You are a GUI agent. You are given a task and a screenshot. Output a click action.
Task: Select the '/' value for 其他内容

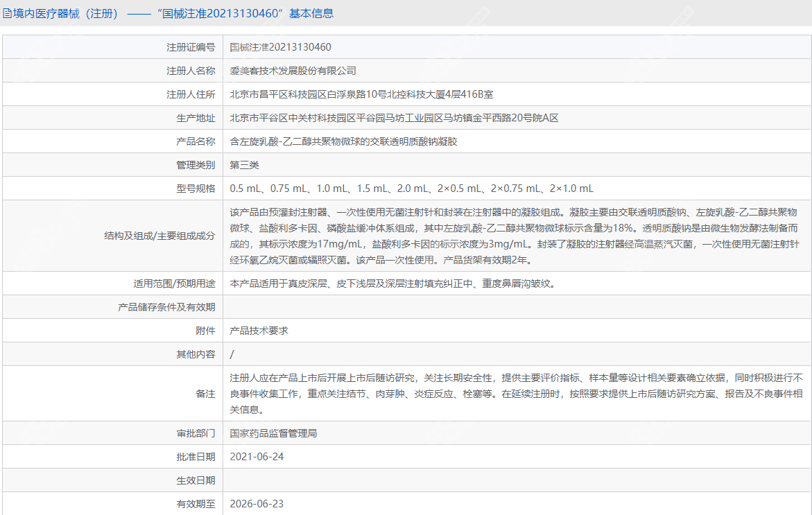pyautogui.click(x=232, y=355)
